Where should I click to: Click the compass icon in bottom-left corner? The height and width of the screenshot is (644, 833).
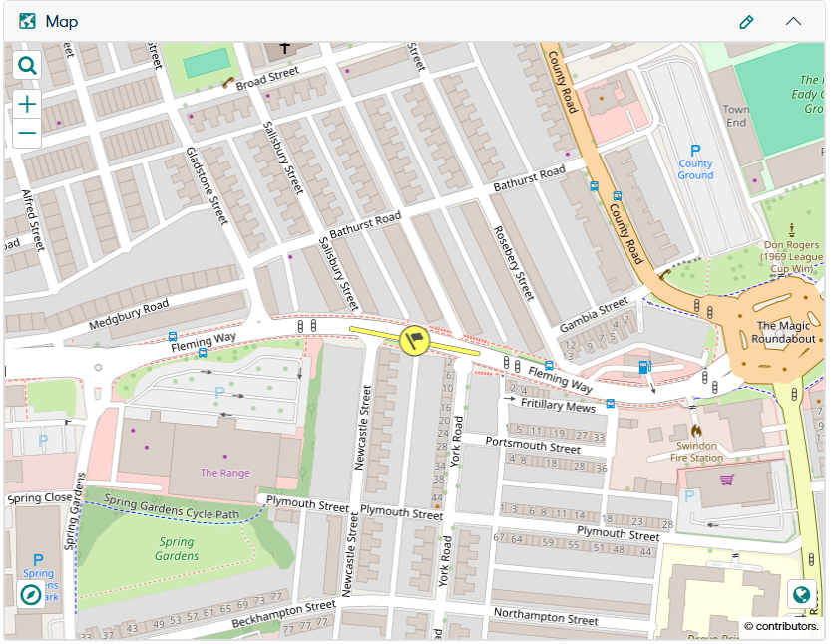coord(33,595)
